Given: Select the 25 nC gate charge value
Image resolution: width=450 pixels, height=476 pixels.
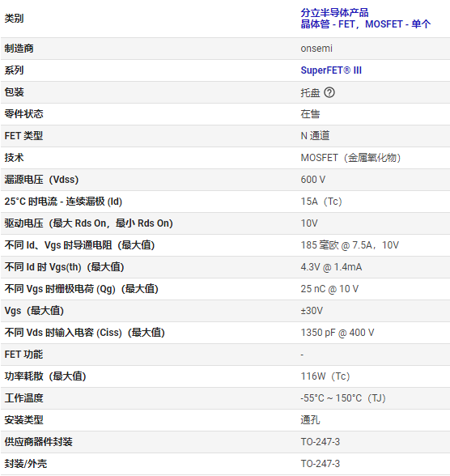Looking at the screenshot, I should [x=329, y=289].
